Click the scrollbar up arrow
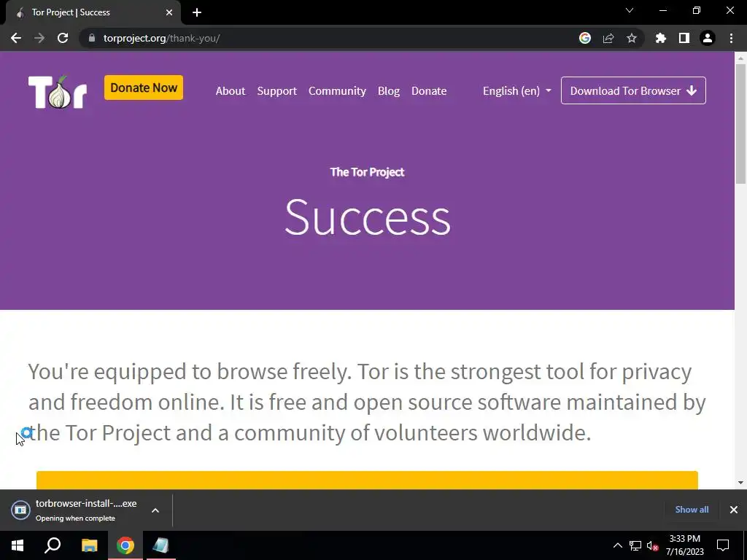Image resolution: width=747 pixels, height=560 pixels. pos(740,58)
